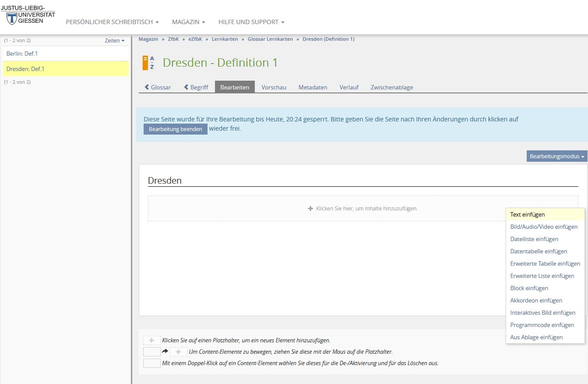The height and width of the screenshot is (384, 588).
Task: Switch to the Vorschau tab
Action: [274, 87]
